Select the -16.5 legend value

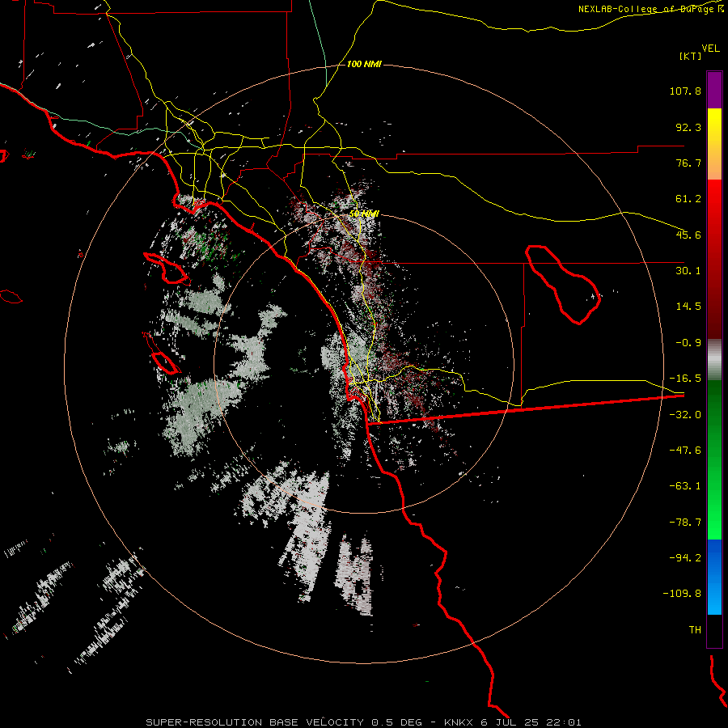click(x=685, y=379)
